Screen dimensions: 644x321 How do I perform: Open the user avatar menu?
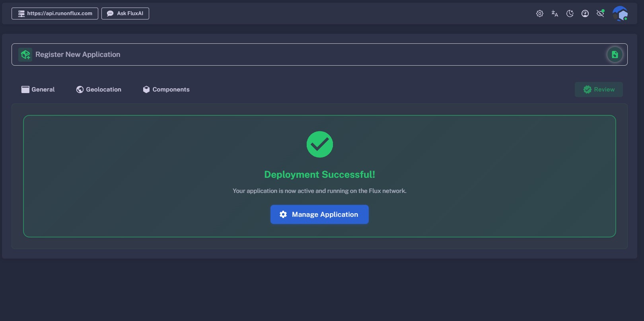(620, 14)
